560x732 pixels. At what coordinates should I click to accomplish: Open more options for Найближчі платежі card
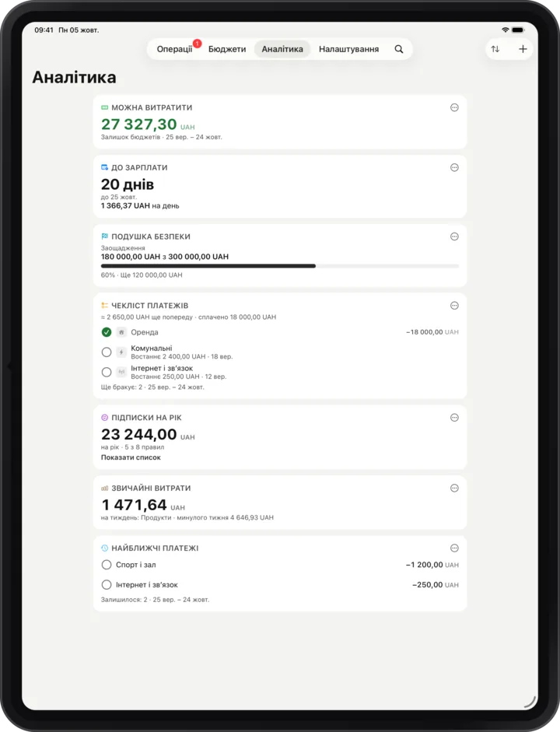tap(454, 548)
